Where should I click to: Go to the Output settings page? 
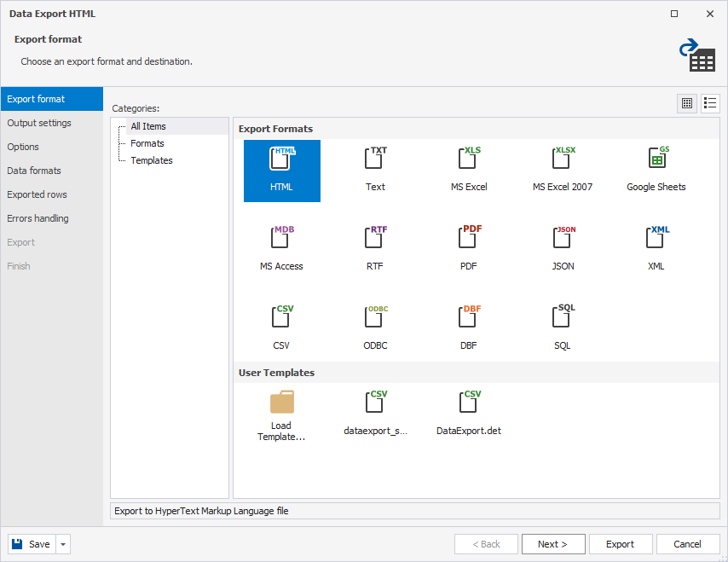(39, 123)
